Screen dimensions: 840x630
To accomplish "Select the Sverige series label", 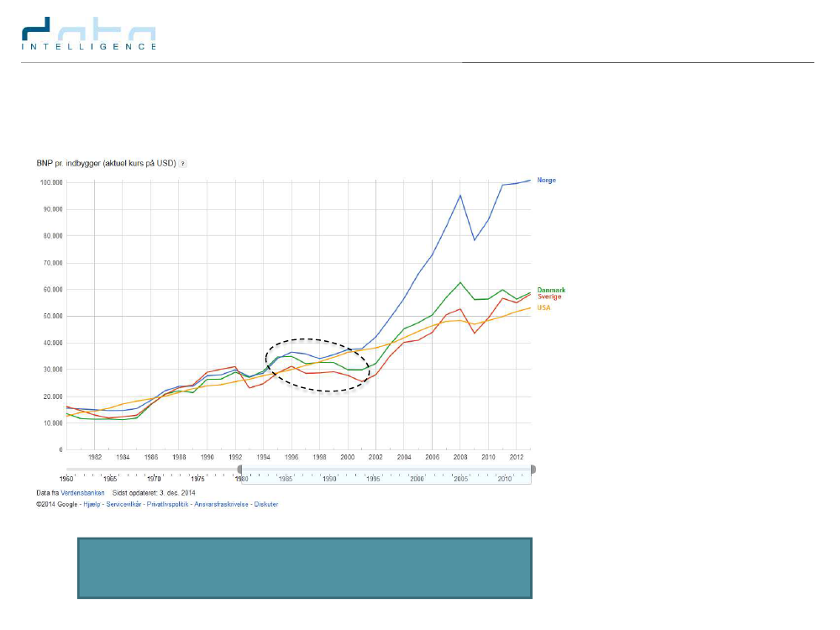I will pyautogui.click(x=549, y=297).
